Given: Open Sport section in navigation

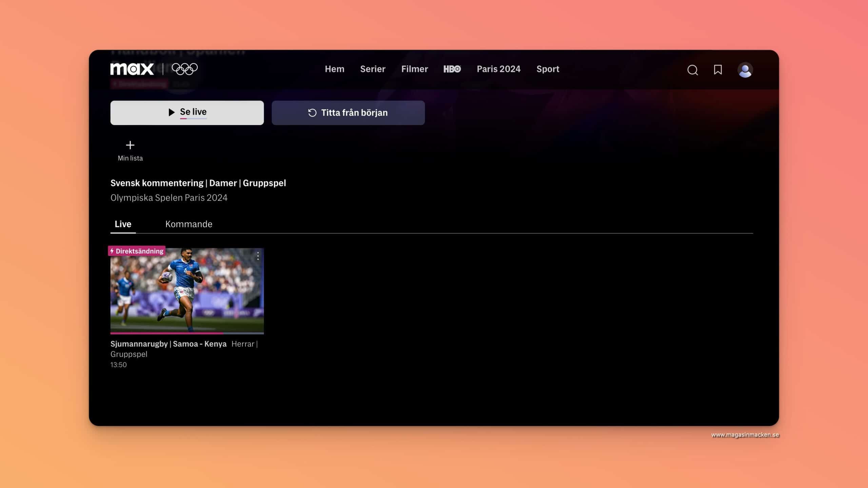Looking at the screenshot, I should [x=548, y=69].
